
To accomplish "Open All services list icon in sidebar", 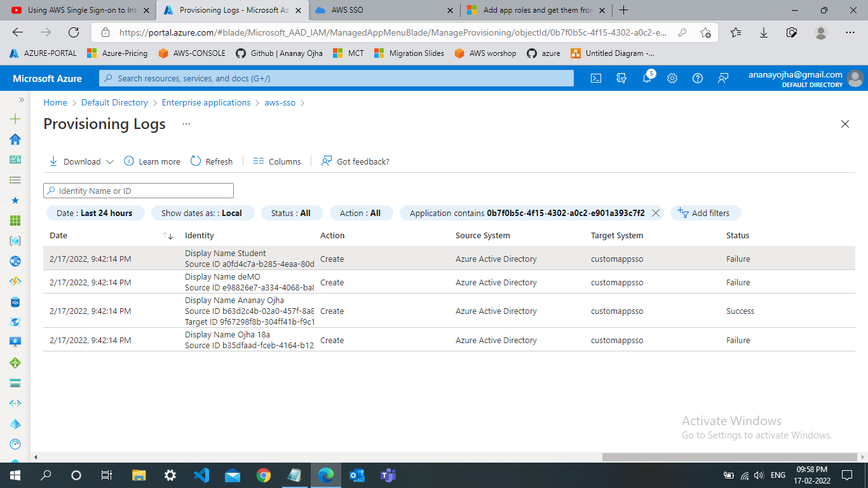I will pos(15,180).
